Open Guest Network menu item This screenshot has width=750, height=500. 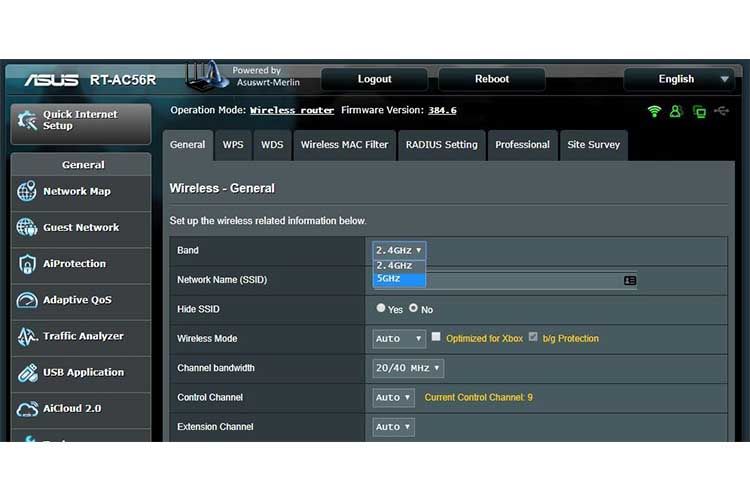tap(81, 228)
